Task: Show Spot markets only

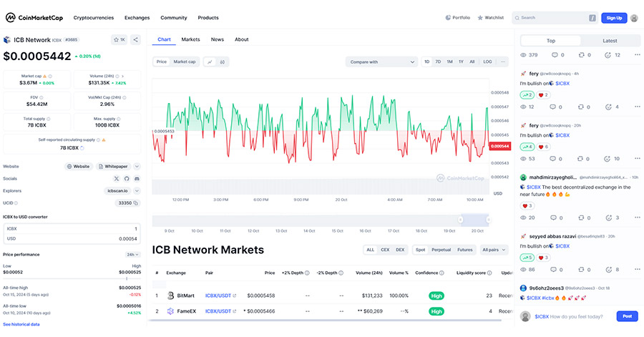Action: tap(421, 250)
